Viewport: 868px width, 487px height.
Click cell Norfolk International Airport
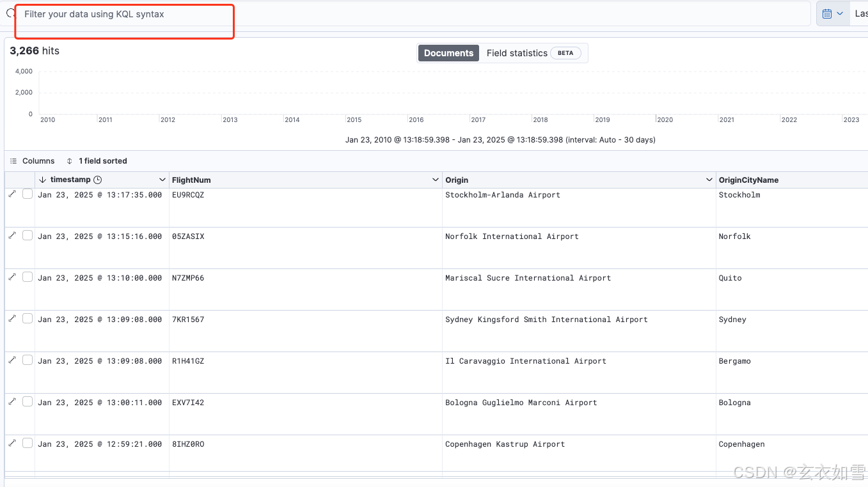tap(512, 236)
